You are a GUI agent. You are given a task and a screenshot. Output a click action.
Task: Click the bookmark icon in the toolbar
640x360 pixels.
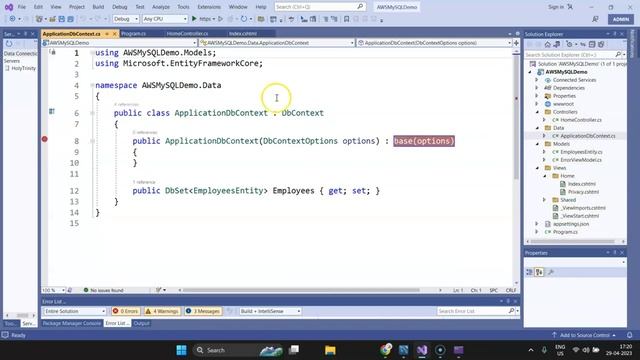coord(346,19)
